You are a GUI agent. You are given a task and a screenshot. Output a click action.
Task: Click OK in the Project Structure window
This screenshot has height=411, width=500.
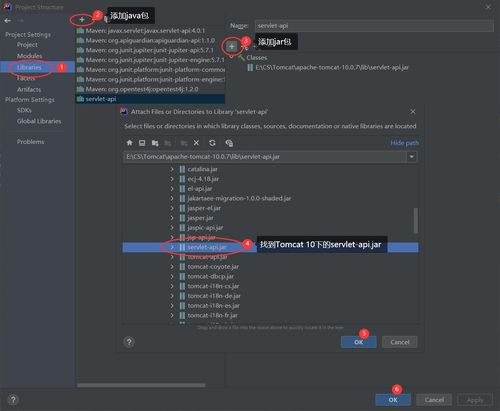(x=393, y=400)
